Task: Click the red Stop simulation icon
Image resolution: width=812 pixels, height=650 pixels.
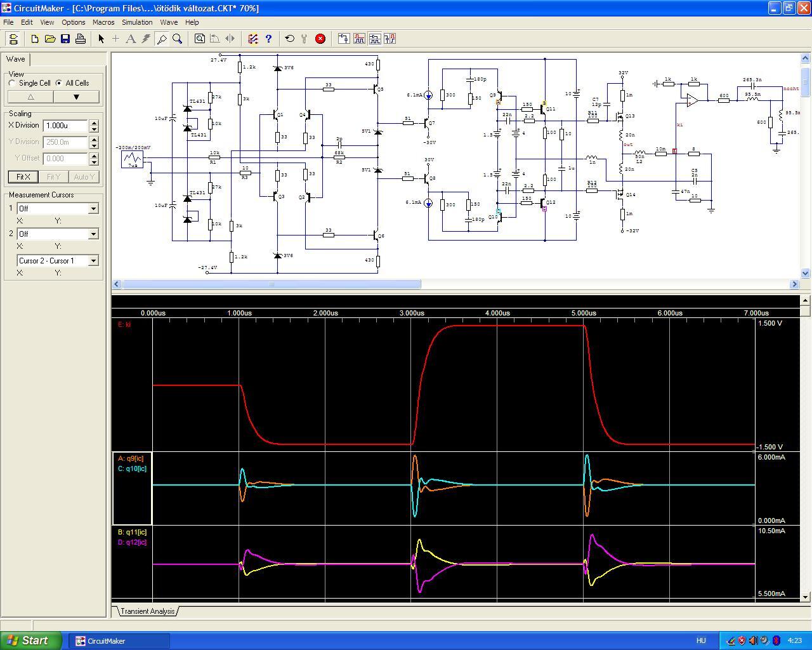Action: click(x=320, y=39)
